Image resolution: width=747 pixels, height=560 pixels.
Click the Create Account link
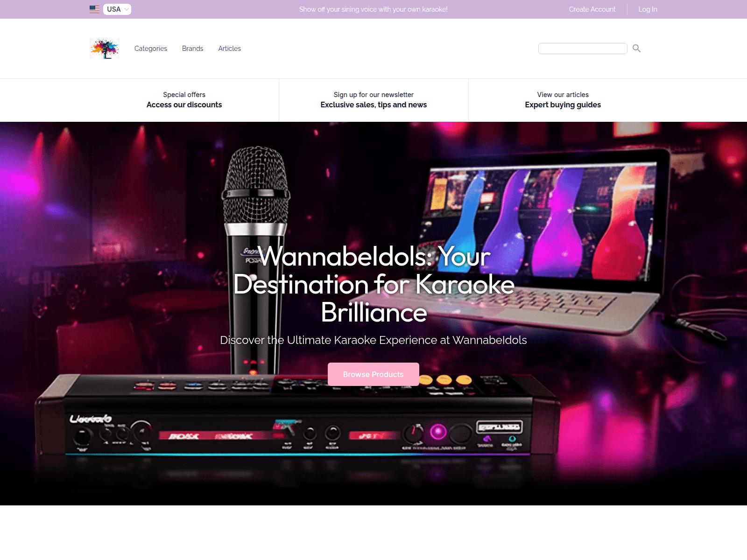(x=592, y=9)
